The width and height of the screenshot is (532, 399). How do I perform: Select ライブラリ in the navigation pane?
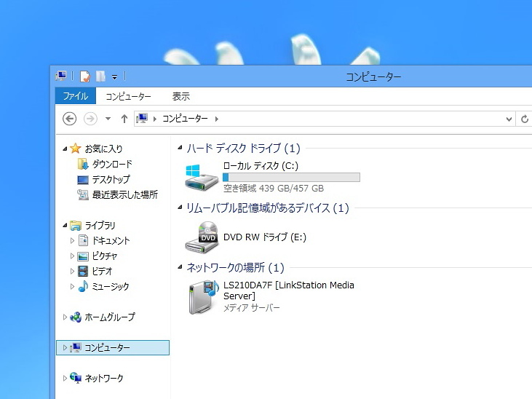[x=100, y=226]
